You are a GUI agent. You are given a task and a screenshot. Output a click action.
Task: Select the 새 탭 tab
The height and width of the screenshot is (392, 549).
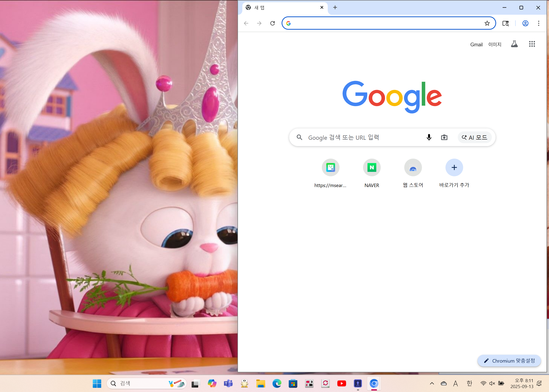tap(285, 8)
